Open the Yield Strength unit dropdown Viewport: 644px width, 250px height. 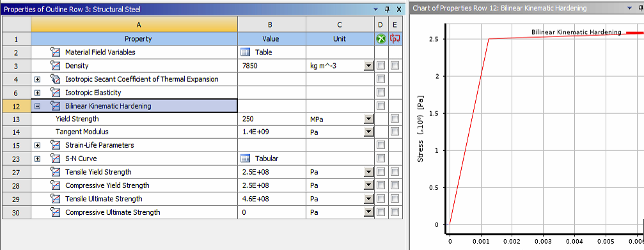[369, 119]
